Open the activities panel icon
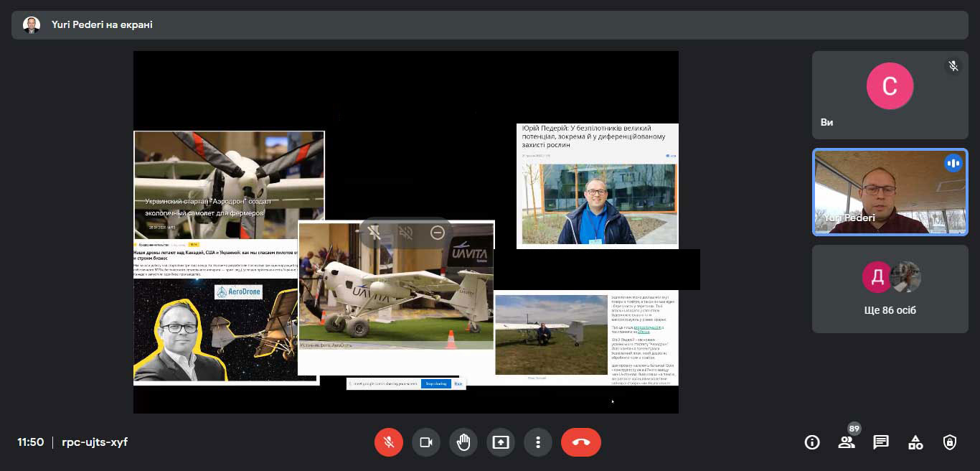Screen dimensions: 980x471 (915, 442)
